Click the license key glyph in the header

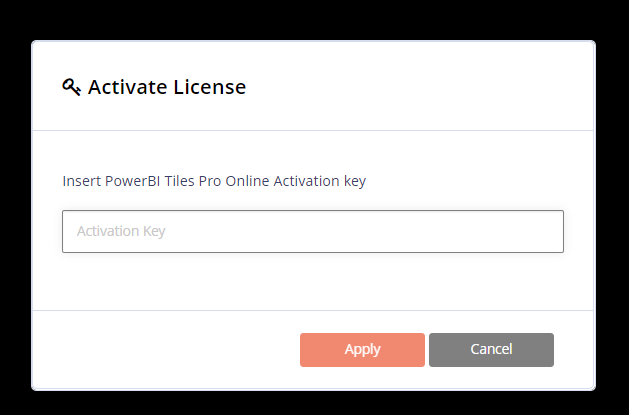coord(71,87)
